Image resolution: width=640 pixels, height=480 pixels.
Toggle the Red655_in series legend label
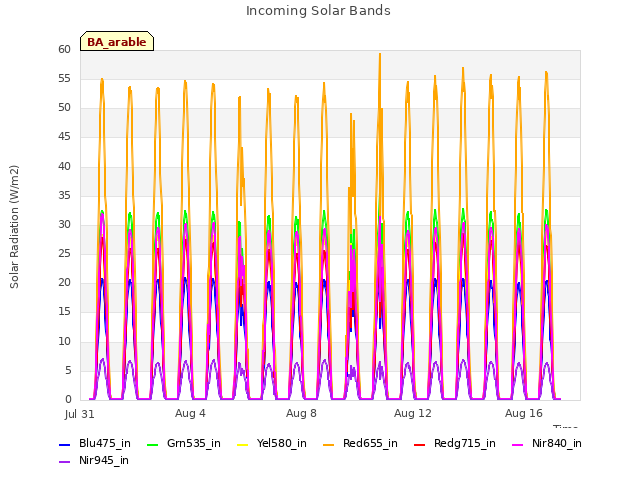point(370,444)
